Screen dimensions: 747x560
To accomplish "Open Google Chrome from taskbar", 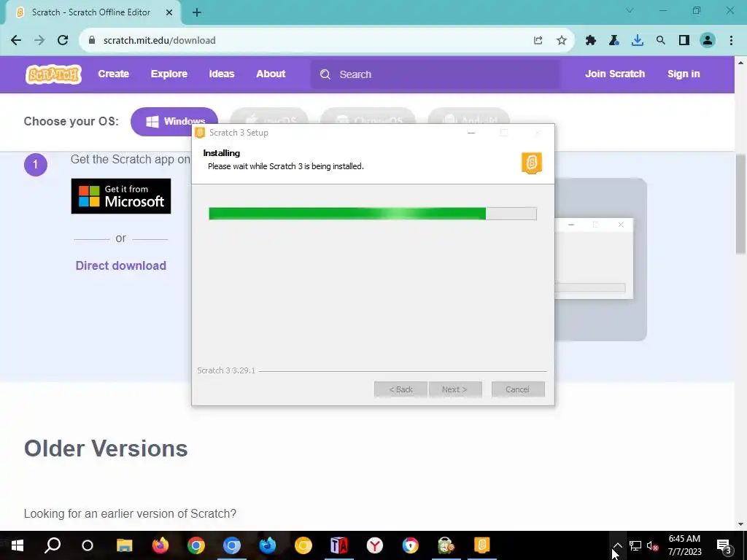I will coord(196,545).
